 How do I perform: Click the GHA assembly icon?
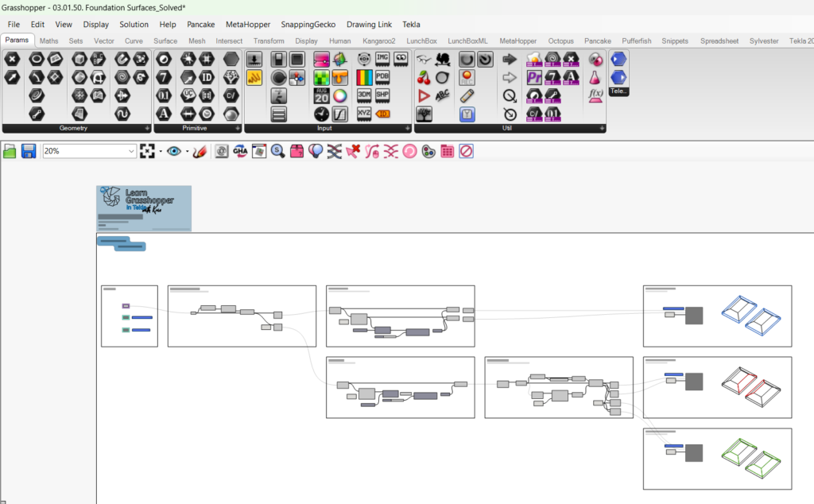coord(240,151)
